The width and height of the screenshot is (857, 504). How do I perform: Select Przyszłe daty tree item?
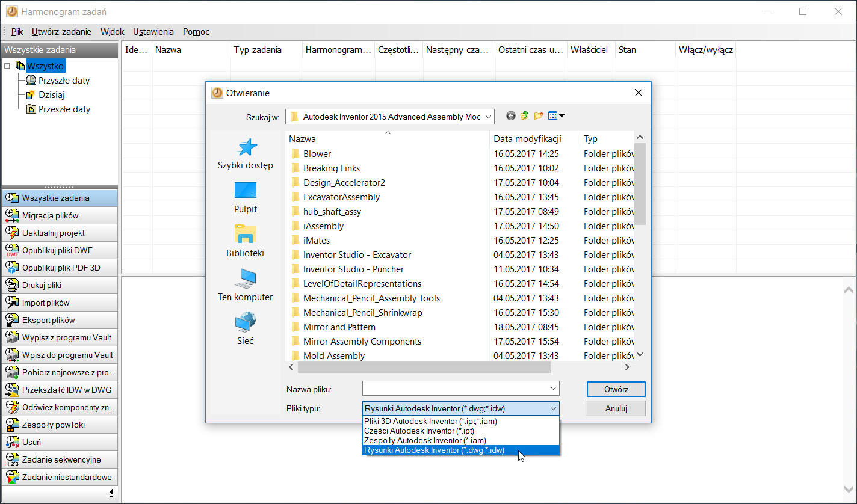pyautogui.click(x=64, y=81)
